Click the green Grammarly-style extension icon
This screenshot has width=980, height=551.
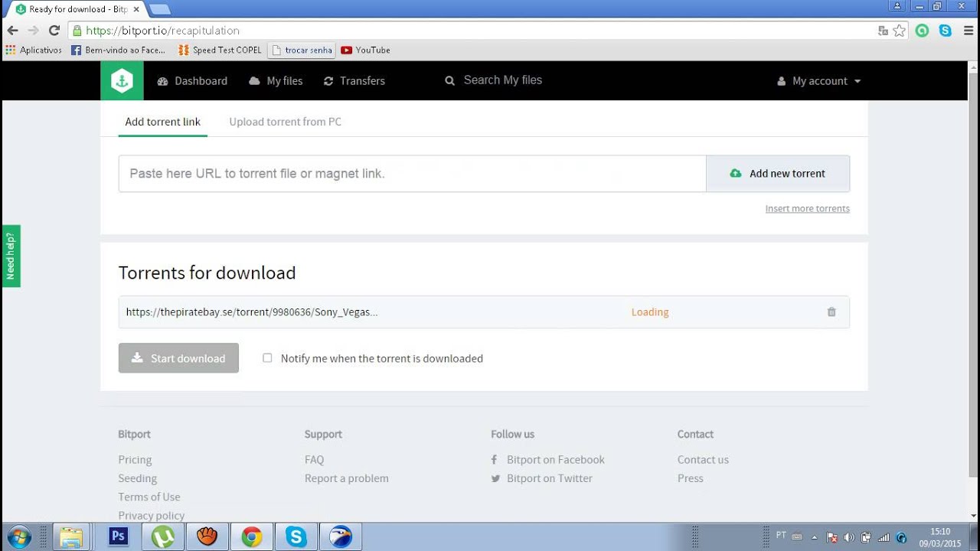point(923,31)
